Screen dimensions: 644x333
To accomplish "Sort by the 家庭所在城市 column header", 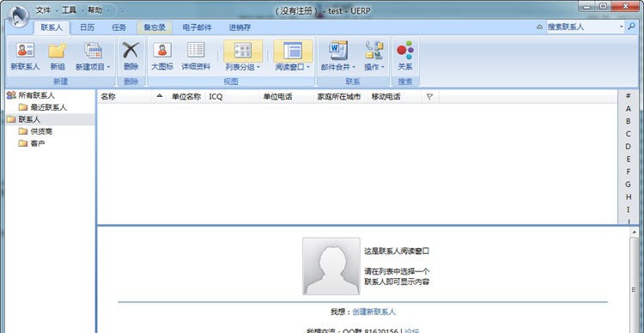I will pyautogui.click(x=340, y=97).
